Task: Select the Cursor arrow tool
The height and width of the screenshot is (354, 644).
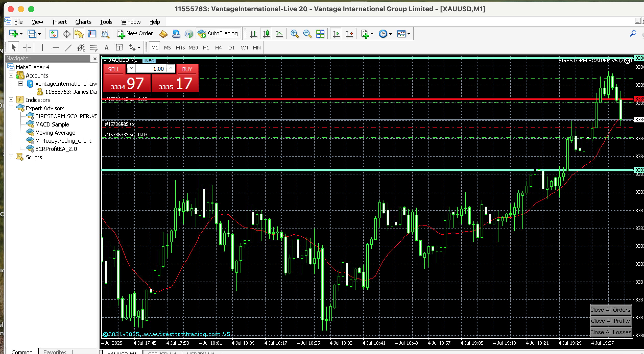Action: [x=14, y=48]
